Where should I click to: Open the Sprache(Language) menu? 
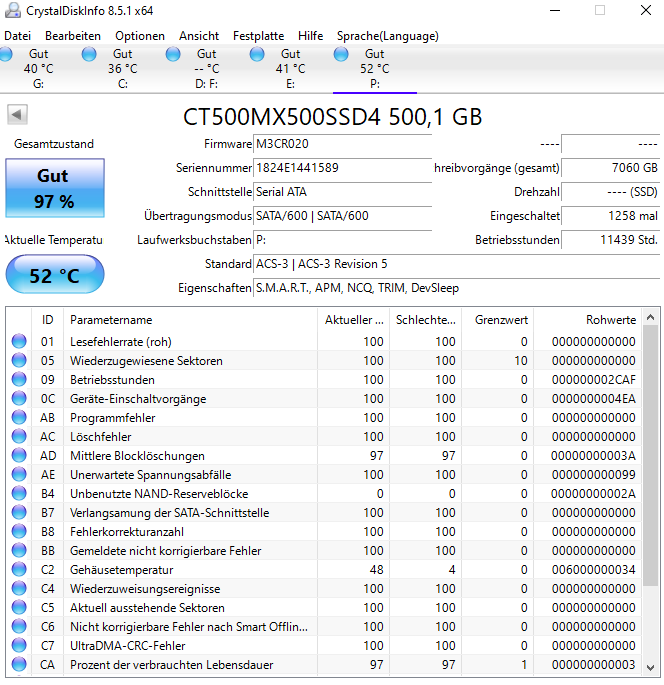point(387,36)
